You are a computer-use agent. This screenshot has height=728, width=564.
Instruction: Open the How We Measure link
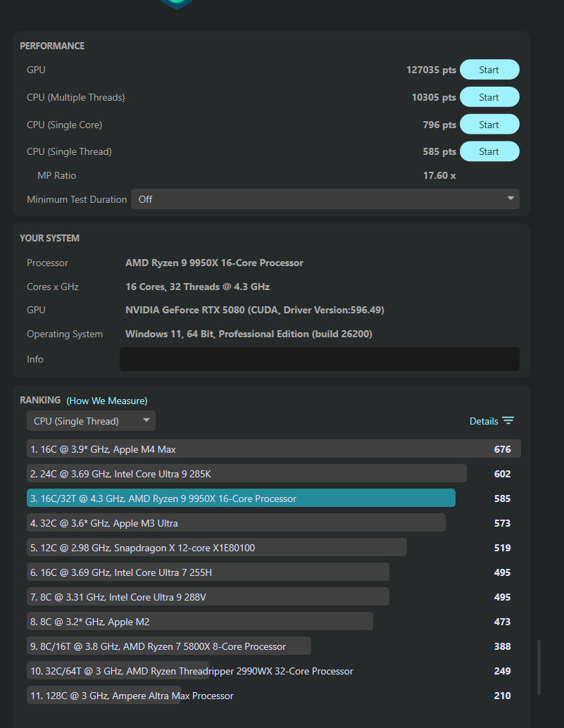(x=107, y=401)
